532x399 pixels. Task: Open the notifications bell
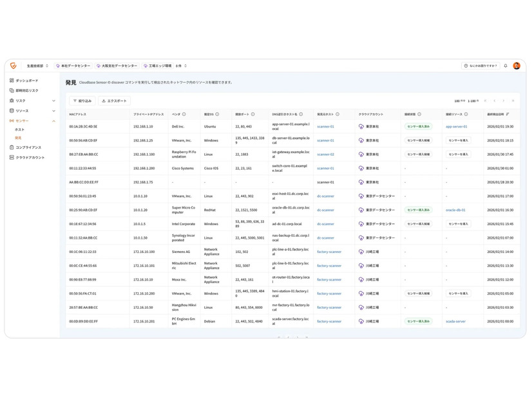(x=506, y=66)
